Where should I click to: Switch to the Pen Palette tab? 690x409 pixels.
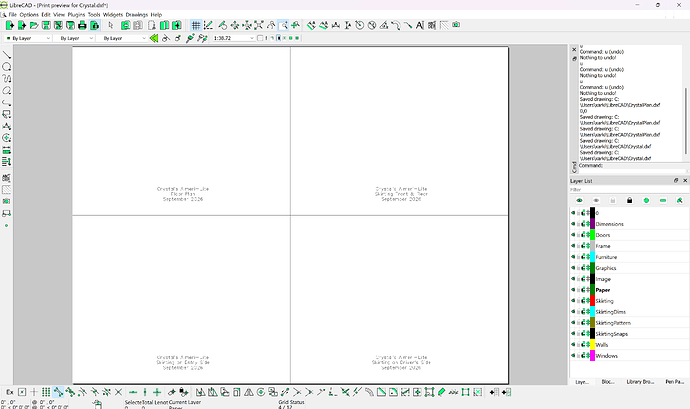coord(675,382)
